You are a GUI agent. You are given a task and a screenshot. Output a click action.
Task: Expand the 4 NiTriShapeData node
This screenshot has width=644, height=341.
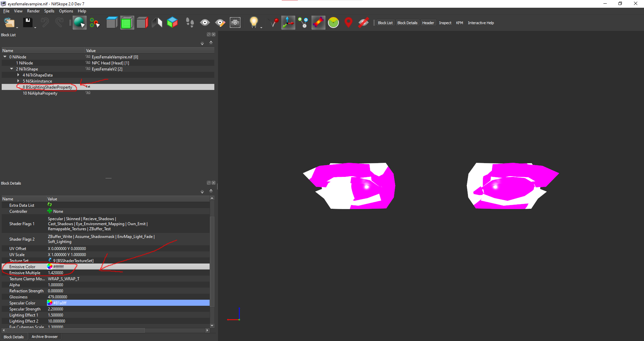18,75
